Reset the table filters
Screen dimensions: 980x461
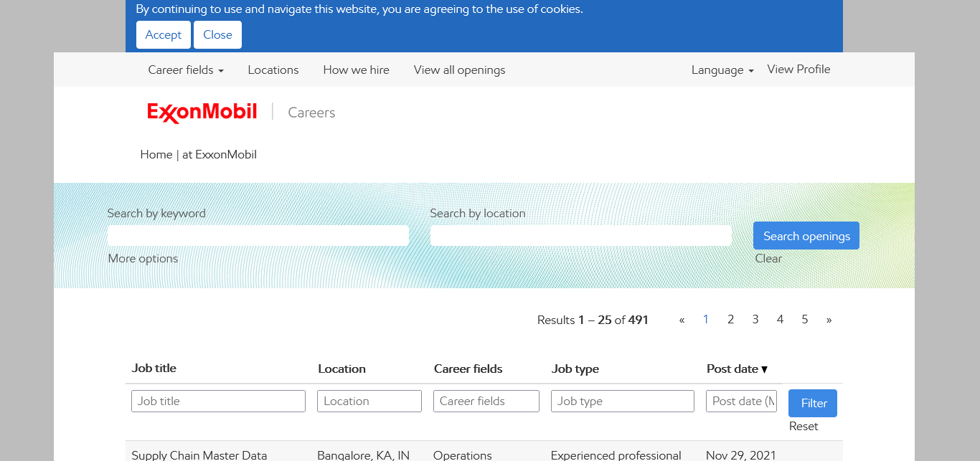point(804,426)
